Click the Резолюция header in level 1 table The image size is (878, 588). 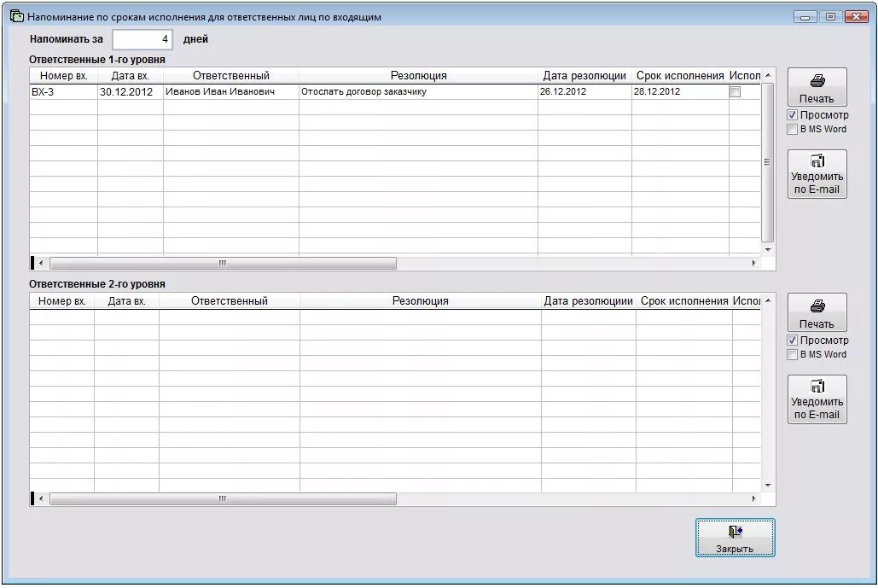(x=419, y=76)
